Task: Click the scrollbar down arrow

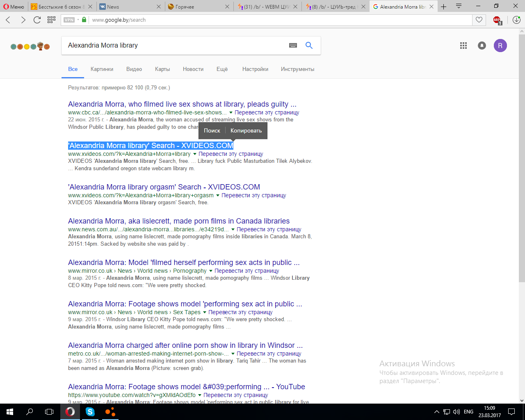Action: click(x=522, y=400)
